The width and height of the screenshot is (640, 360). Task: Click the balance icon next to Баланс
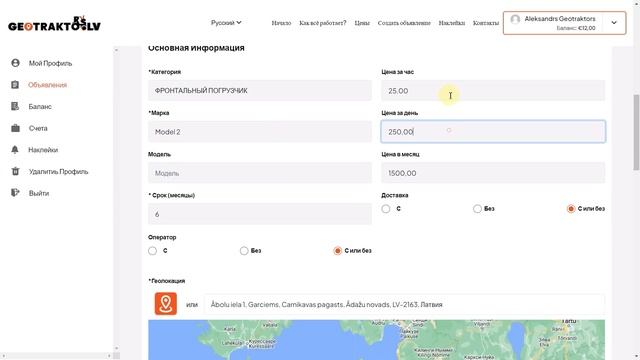[15, 106]
